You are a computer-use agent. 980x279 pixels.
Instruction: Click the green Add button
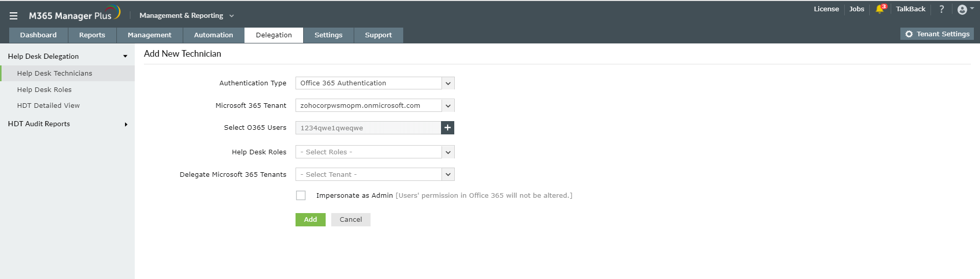[310, 220]
